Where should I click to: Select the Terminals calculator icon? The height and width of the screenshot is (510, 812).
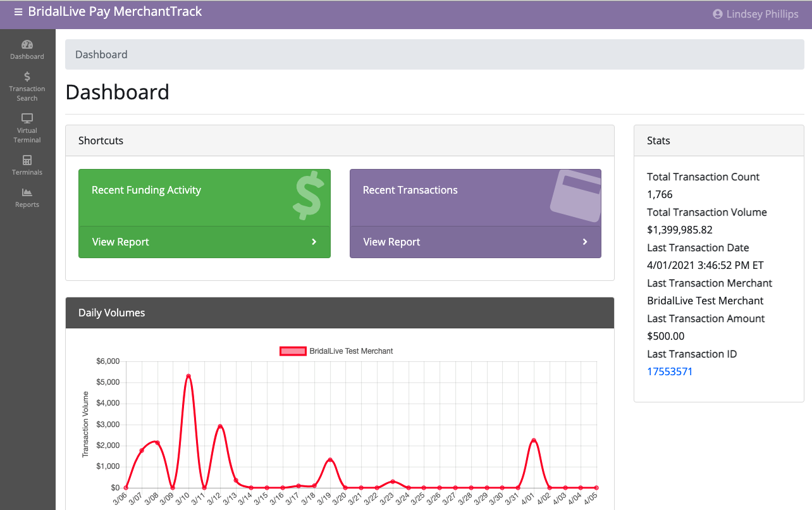(27, 160)
